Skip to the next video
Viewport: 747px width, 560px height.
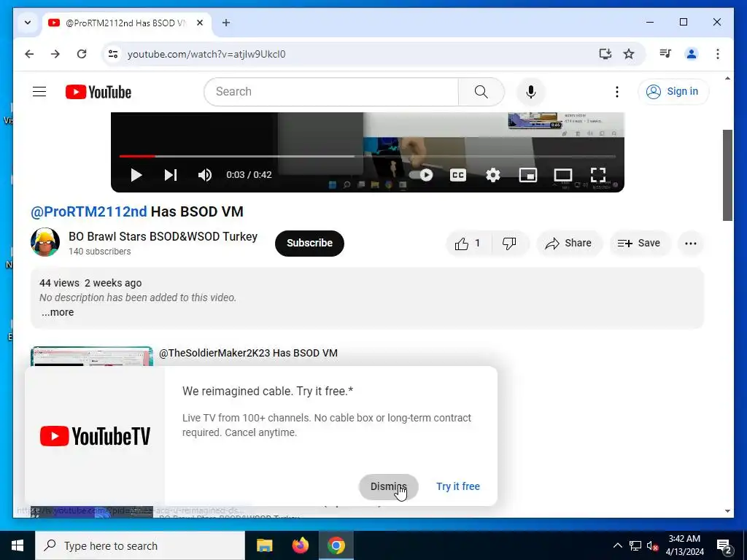click(x=171, y=175)
